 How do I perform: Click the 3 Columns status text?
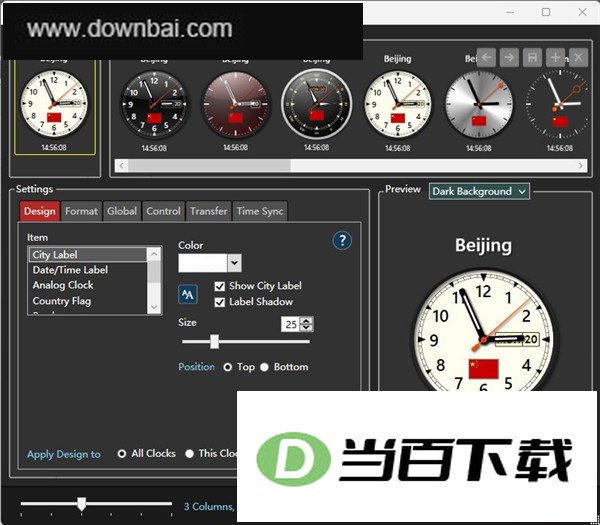click(x=209, y=507)
